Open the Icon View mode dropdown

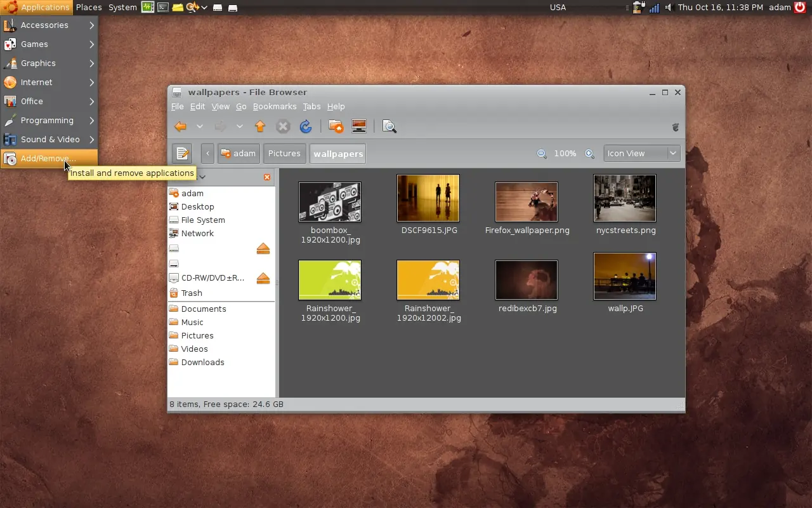pyautogui.click(x=641, y=154)
